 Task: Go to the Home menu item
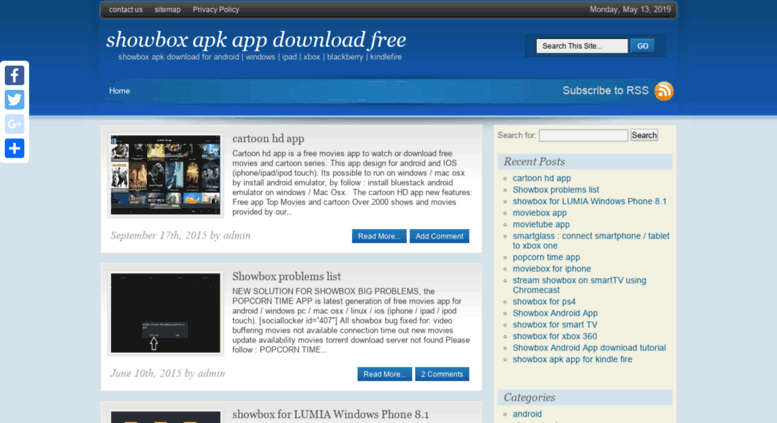[x=119, y=91]
